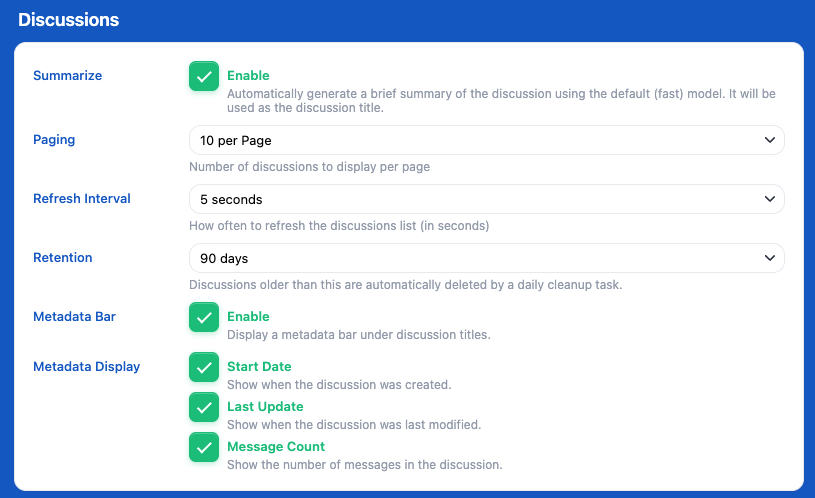Click the Refresh Interval chevron arrow
This screenshot has width=815, height=498.
770,199
